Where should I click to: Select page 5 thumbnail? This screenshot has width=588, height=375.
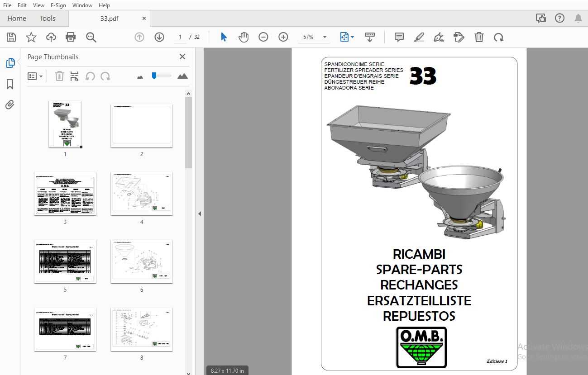65,261
